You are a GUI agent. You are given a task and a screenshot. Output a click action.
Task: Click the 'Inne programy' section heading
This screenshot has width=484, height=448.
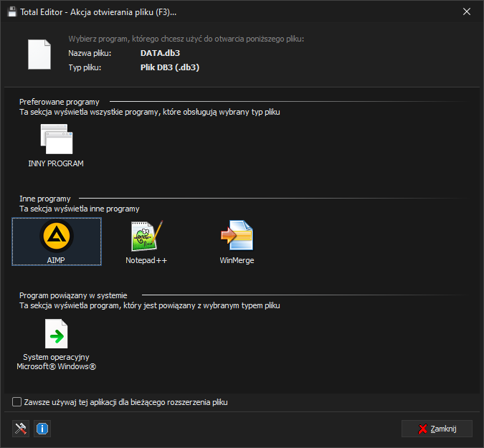pyautogui.click(x=45, y=199)
